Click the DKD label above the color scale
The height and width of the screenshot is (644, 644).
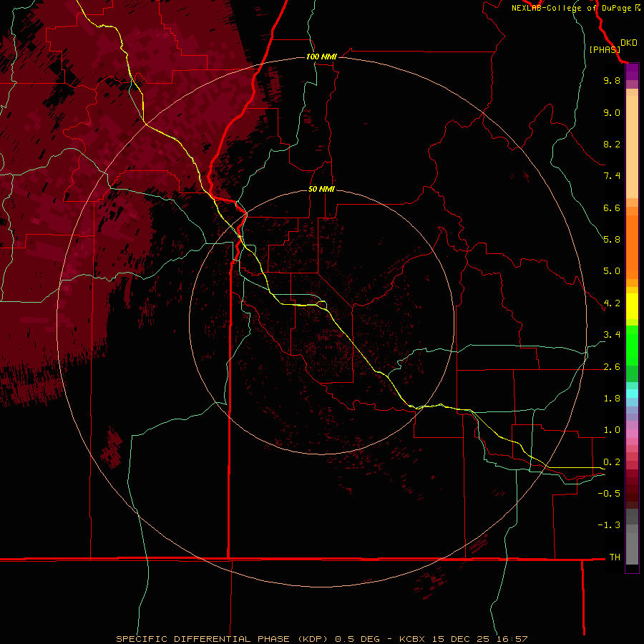coord(628,43)
